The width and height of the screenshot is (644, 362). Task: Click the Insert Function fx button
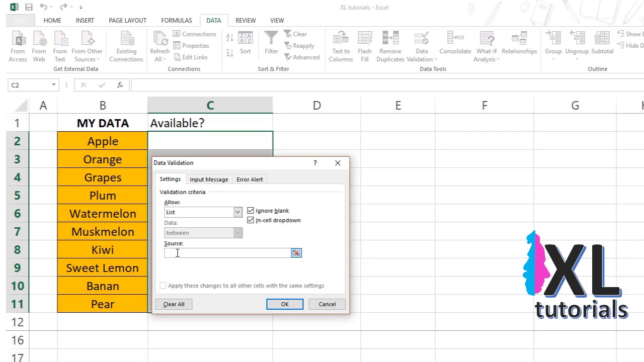coord(120,85)
